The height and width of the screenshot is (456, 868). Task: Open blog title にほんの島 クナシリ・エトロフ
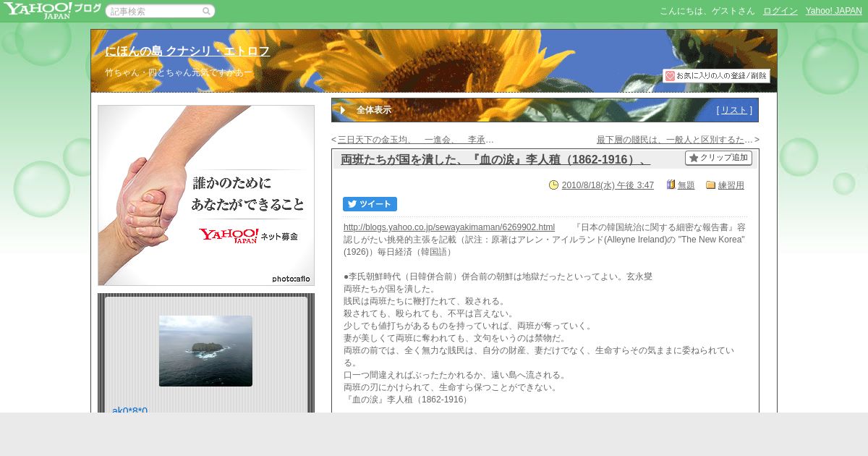click(x=187, y=51)
